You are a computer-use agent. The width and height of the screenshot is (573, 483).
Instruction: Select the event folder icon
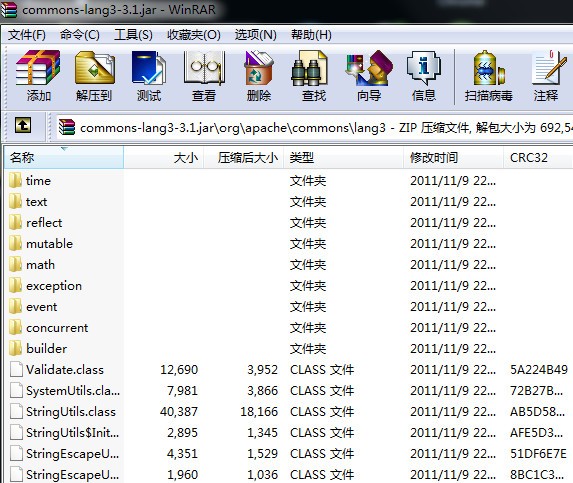coord(15,307)
